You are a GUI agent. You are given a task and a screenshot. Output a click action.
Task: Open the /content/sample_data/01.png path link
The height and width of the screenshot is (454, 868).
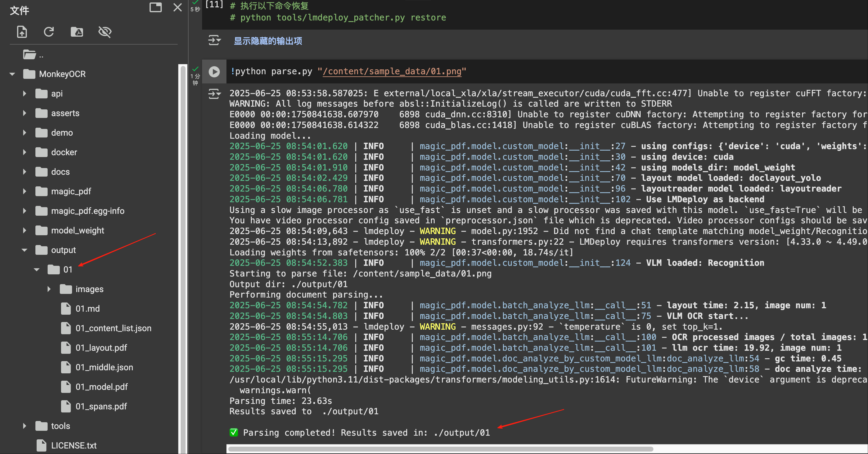(x=392, y=71)
